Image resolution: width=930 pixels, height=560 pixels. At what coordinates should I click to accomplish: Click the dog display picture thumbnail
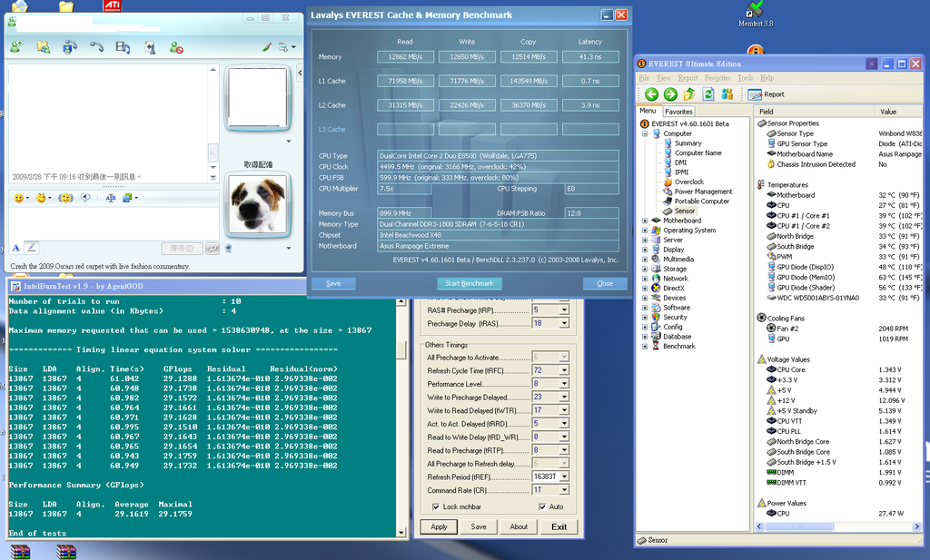(258, 205)
